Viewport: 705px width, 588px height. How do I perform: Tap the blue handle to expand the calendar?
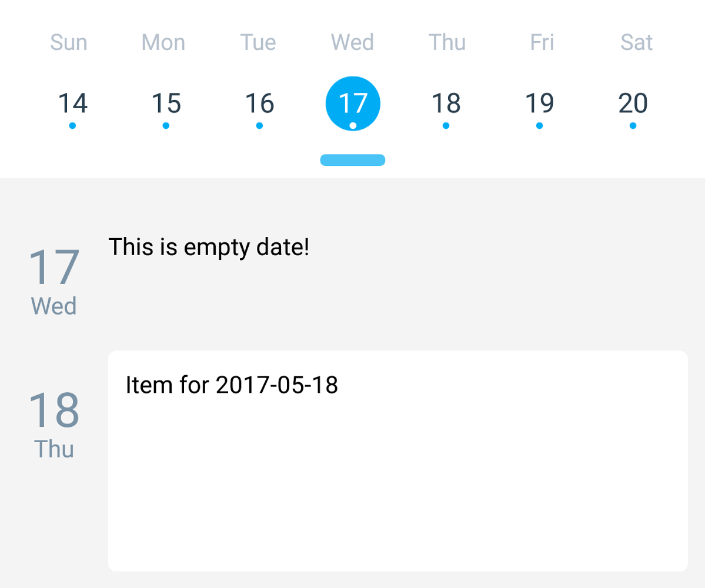coord(353,159)
